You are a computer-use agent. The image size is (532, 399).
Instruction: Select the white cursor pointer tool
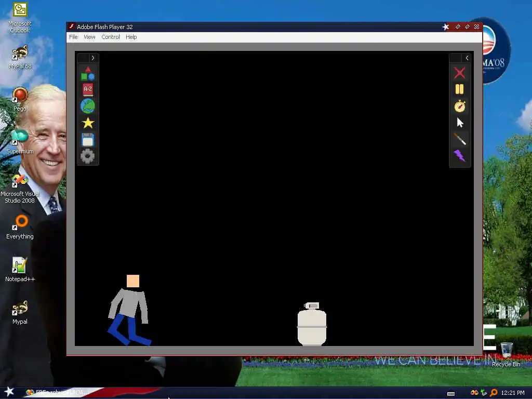(x=460, y=123)
